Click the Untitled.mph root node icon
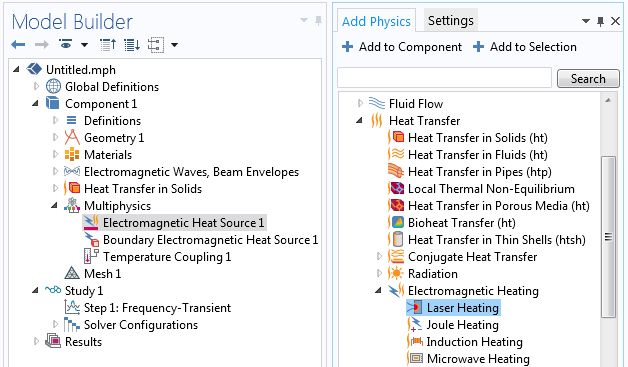Screen dimensions: 628x367 click(34, 69)
